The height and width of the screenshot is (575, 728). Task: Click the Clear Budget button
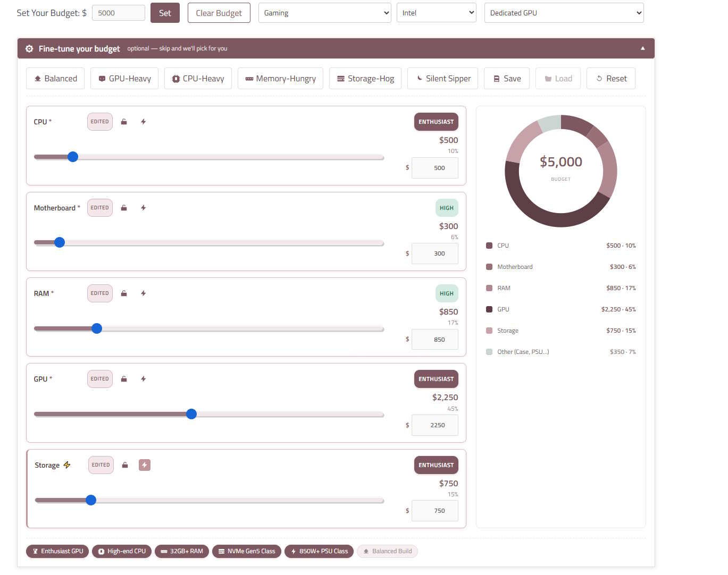click(x=219, y=13)
